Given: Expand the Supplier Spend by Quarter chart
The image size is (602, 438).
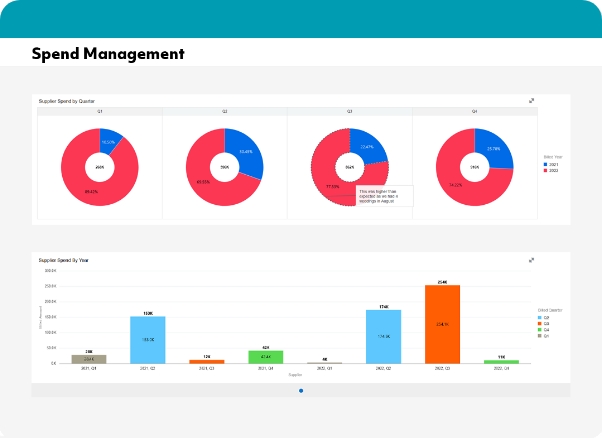Looking at the screenshot, I should click(x=532, y=100).
